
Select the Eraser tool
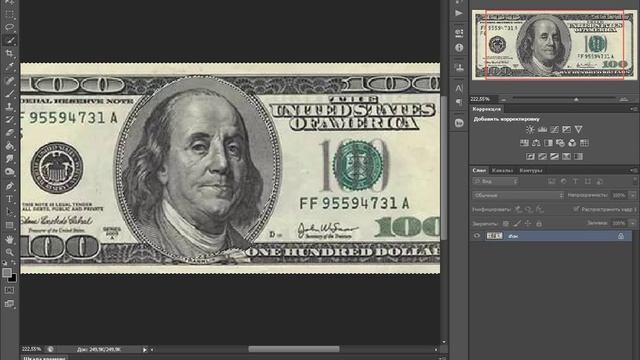click(x=9, y=133)
